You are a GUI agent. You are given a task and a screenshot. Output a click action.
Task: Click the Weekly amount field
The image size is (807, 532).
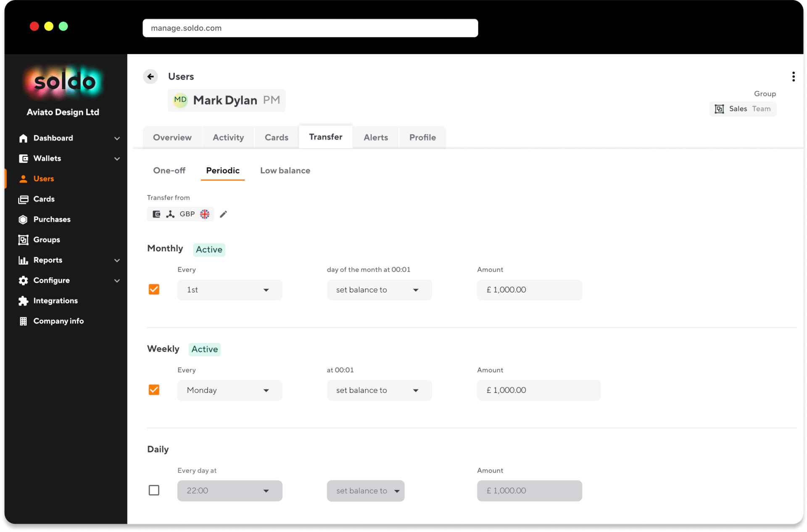[539, 390]
